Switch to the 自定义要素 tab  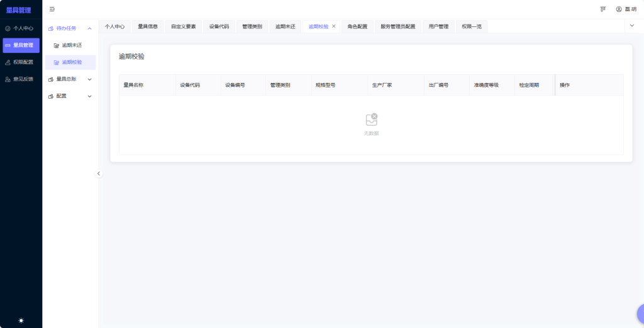click(184, 26)
